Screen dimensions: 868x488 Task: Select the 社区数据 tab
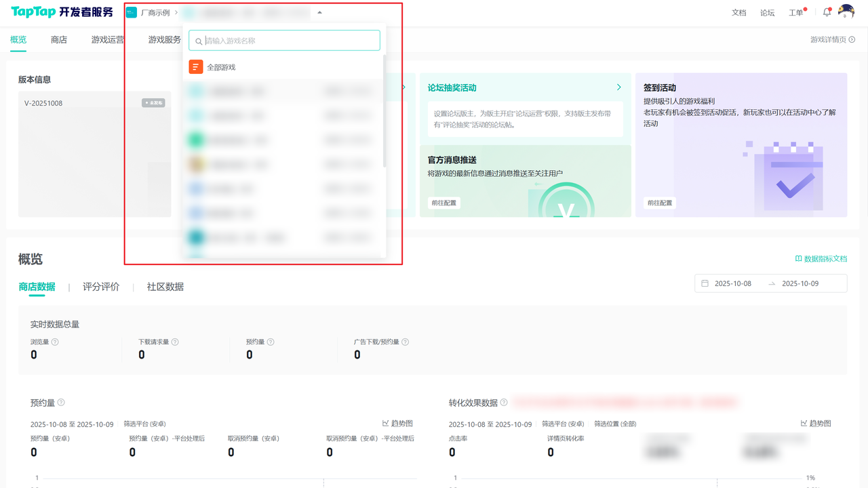pos(165,287)
